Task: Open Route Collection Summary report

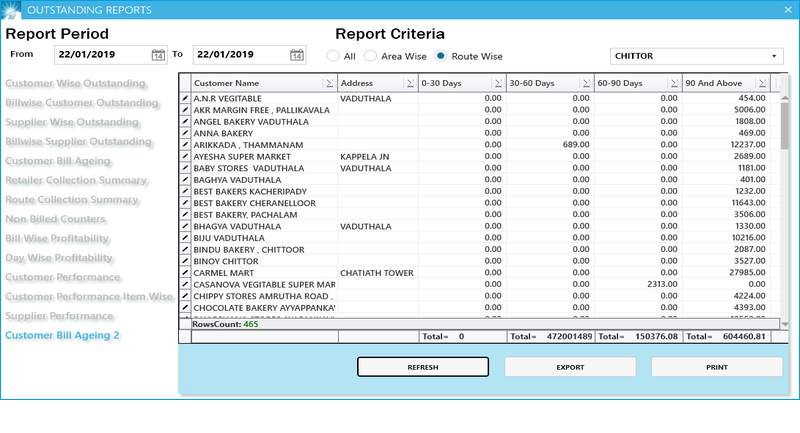Action: click(72, 199)
